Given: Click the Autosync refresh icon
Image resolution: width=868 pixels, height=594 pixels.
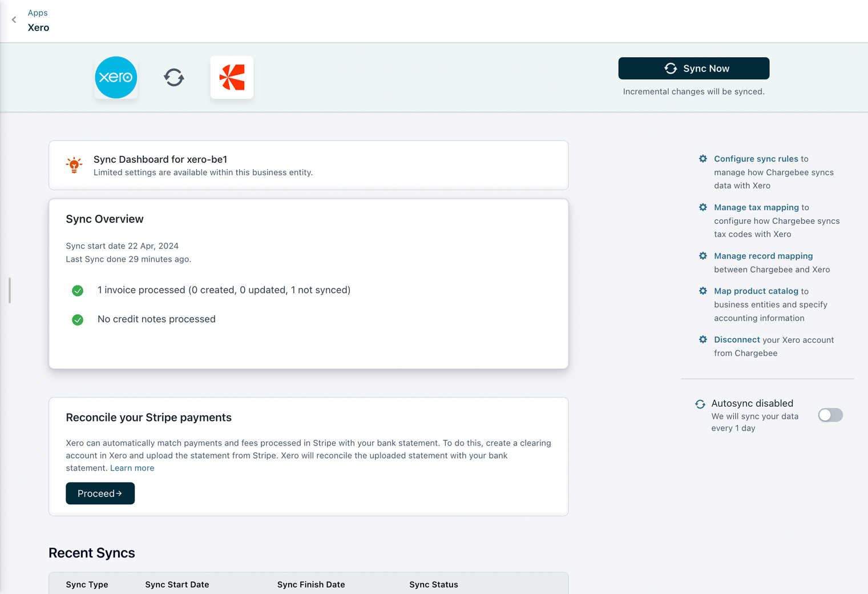Looking at the screenshot, I should (700, 404).
